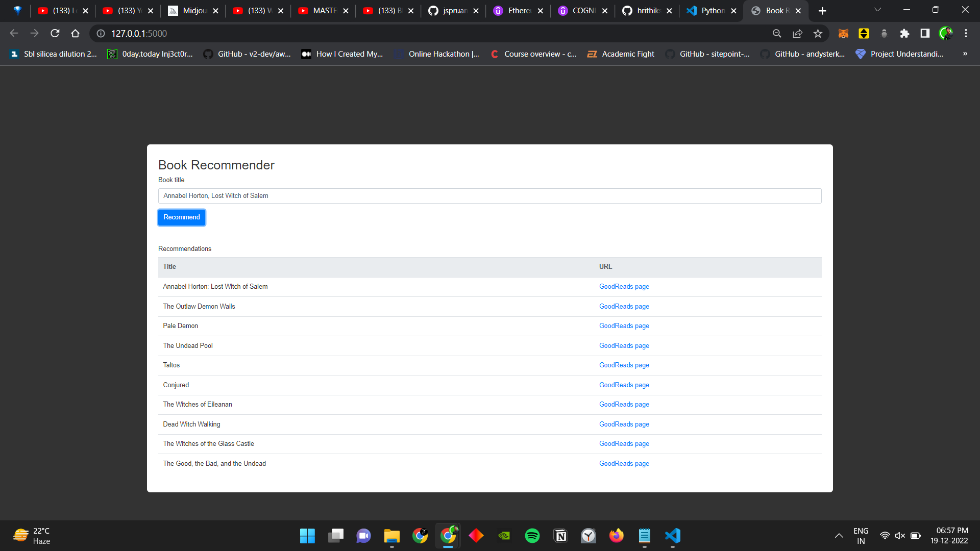Bookmark this page using the star icon
Image resolution: width=980 pixels, height=551 pixels.
click(818, 33)
